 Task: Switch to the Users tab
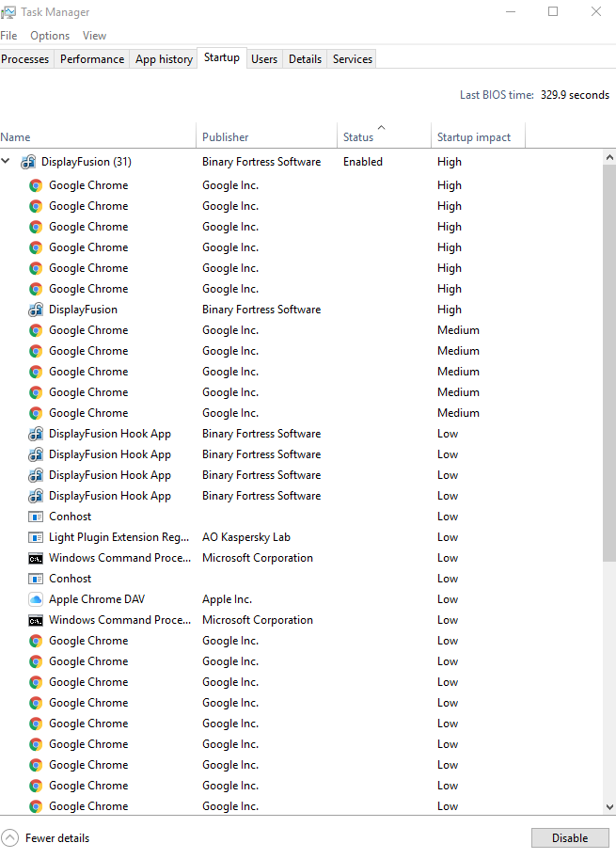tap(264, 59)
